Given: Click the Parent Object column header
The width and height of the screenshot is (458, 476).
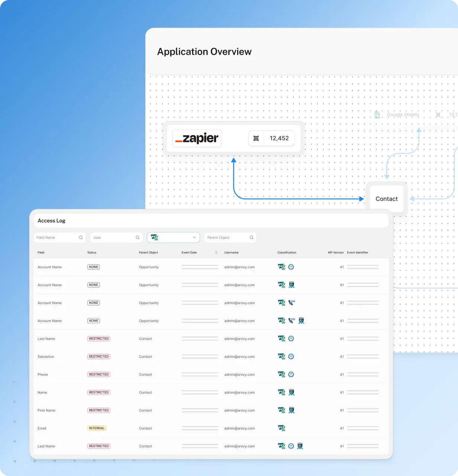Looking at the screenshot, I should 149,253.
